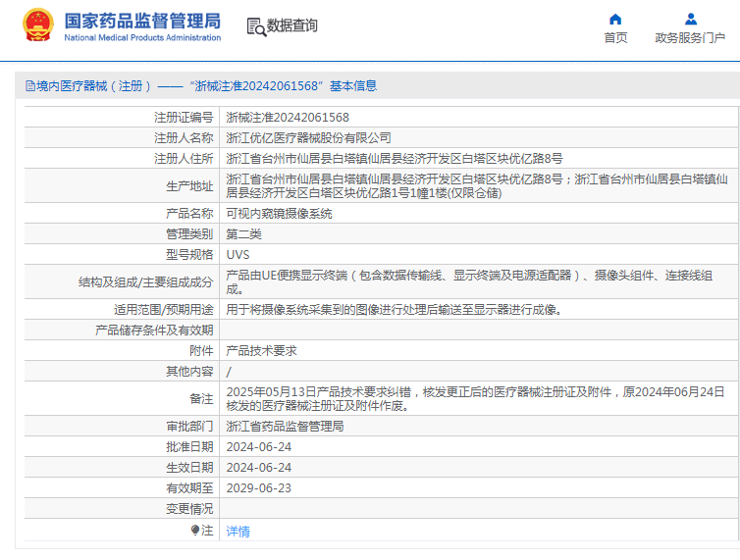Viewport: 740px width, 560px height.
Task: Click the 审批部门 row label
Action: (189, 426)
